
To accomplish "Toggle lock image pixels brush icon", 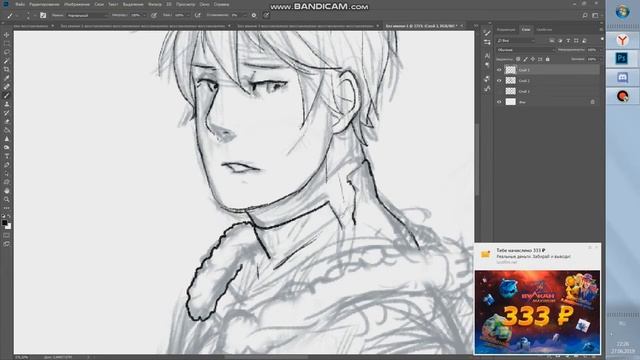I will (x=525, y=59).
